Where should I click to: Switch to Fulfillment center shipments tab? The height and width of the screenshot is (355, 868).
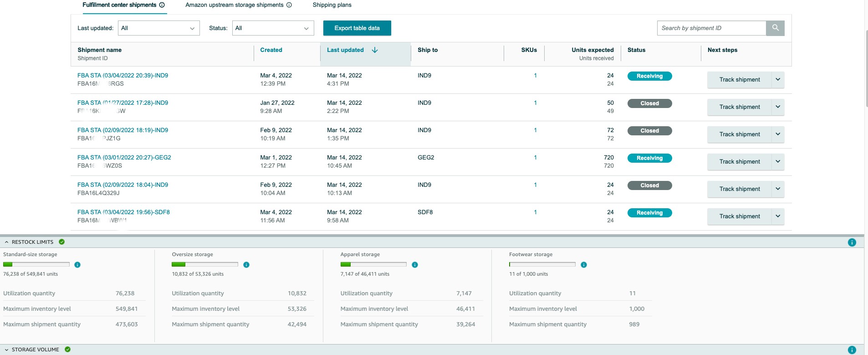click(119, 5)
